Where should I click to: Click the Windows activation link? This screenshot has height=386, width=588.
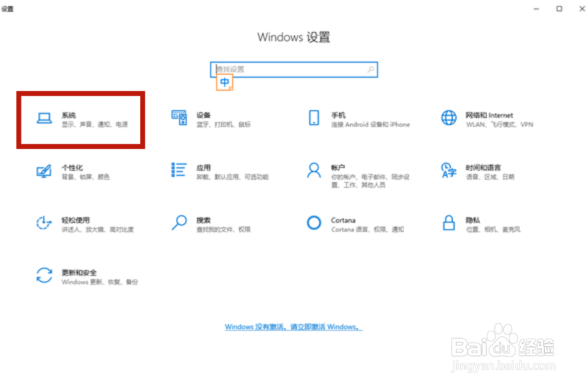click(x=294, y=327)
